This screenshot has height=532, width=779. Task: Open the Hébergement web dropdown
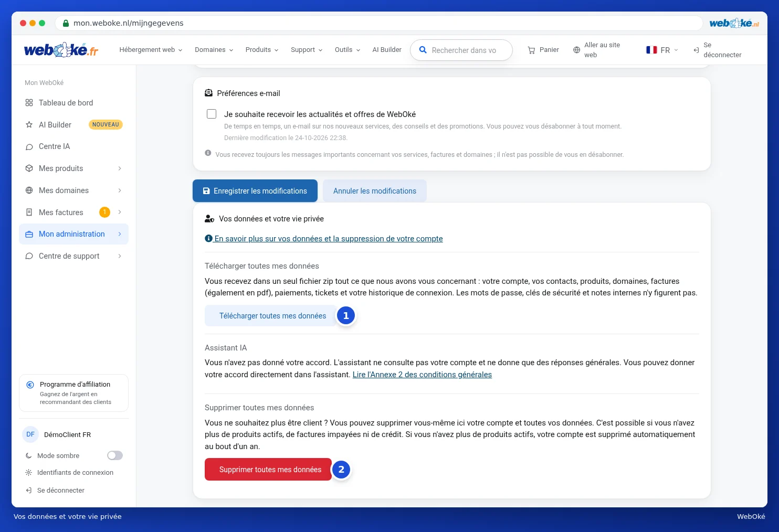point(151,50)
